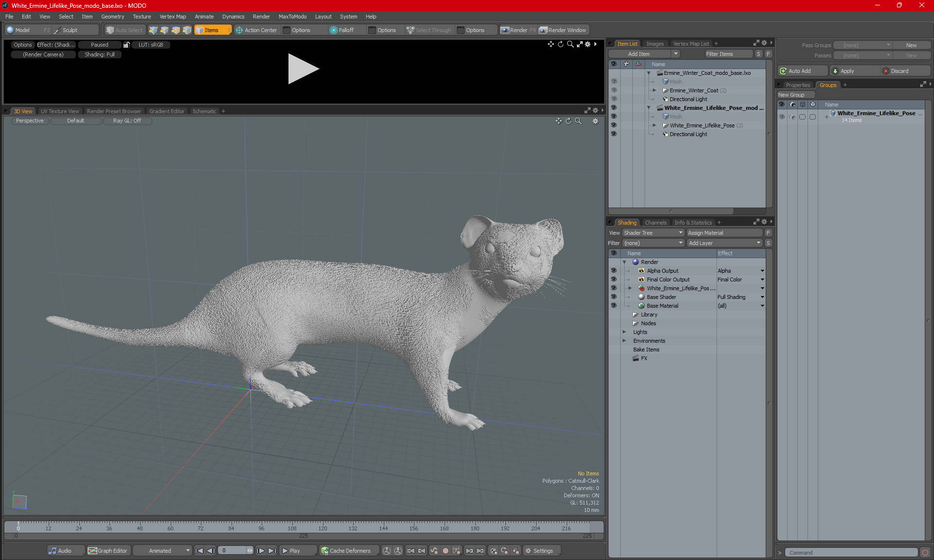Open 3D viewport gear settings
This screenshot has height=560, width=934.
tap(595, 121)
